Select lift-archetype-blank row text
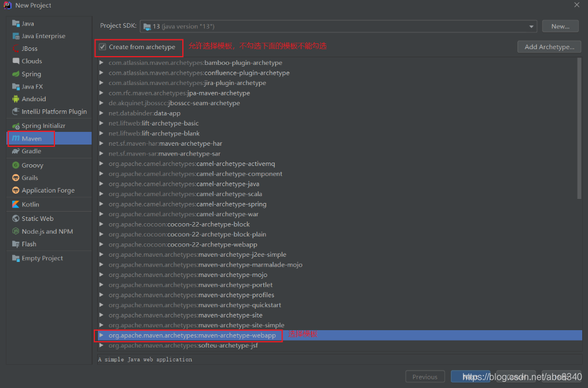Viewport: 588px width, 388px height. click(154, 134)
